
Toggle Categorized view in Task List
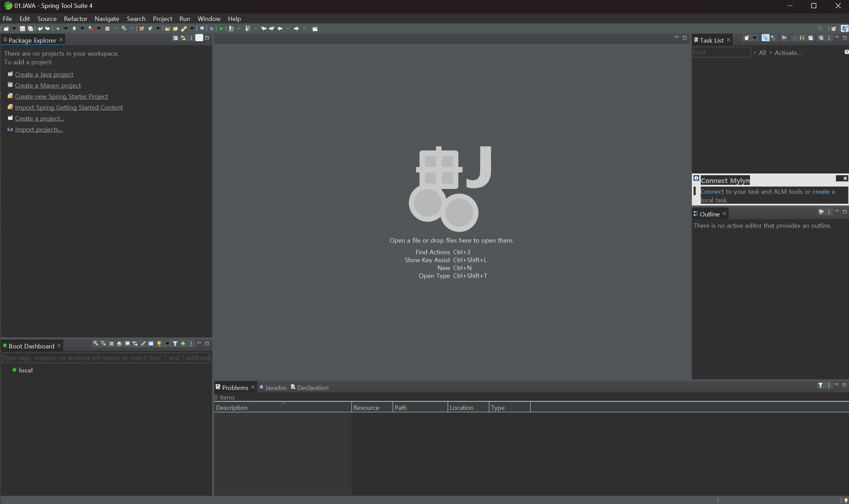[x=765, y=38]
